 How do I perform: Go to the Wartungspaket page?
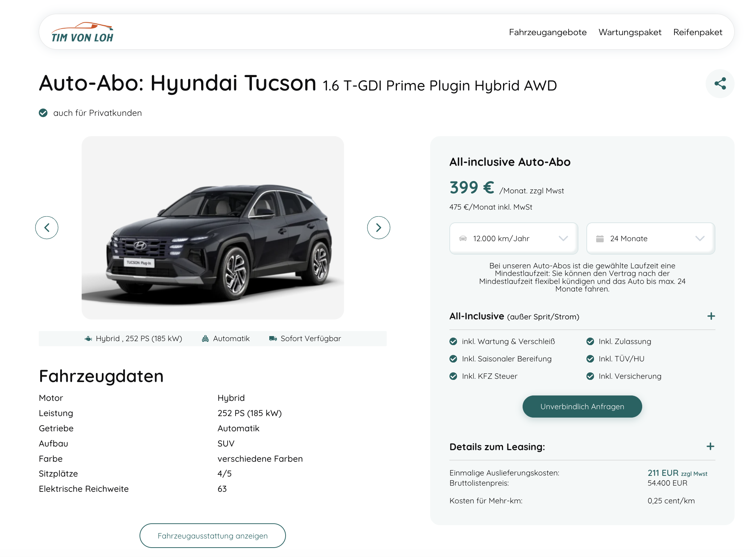click(630, 32)
